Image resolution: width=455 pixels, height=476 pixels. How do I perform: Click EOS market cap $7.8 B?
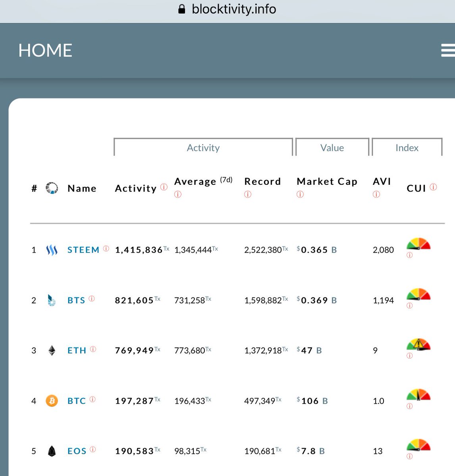coord(311,451)
